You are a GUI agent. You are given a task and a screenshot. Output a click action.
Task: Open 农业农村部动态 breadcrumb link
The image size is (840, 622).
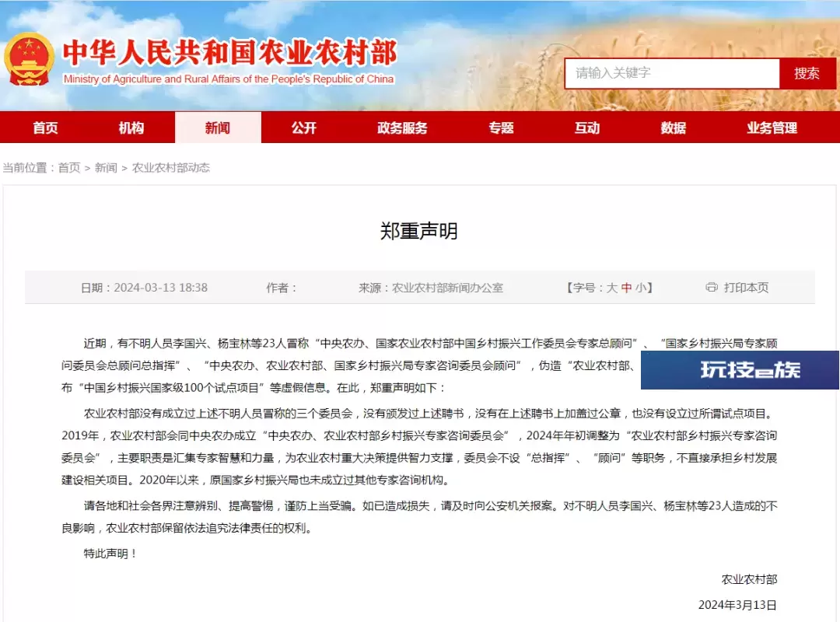171,168
